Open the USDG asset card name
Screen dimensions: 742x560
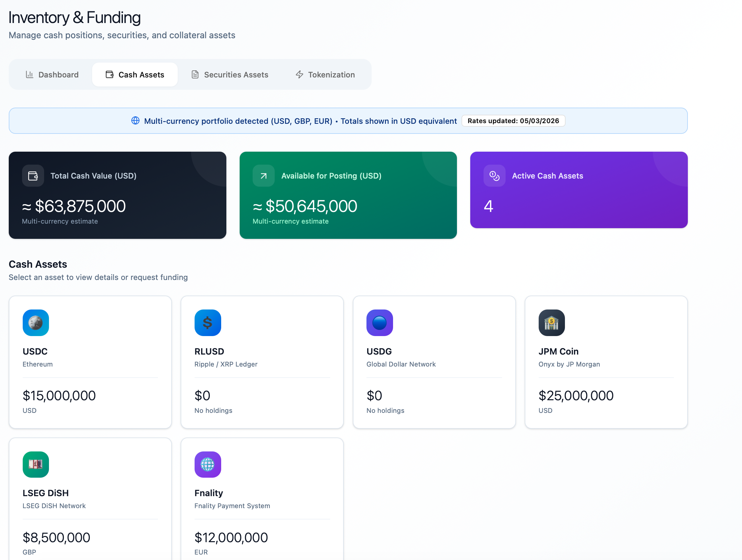click(379, 351)
